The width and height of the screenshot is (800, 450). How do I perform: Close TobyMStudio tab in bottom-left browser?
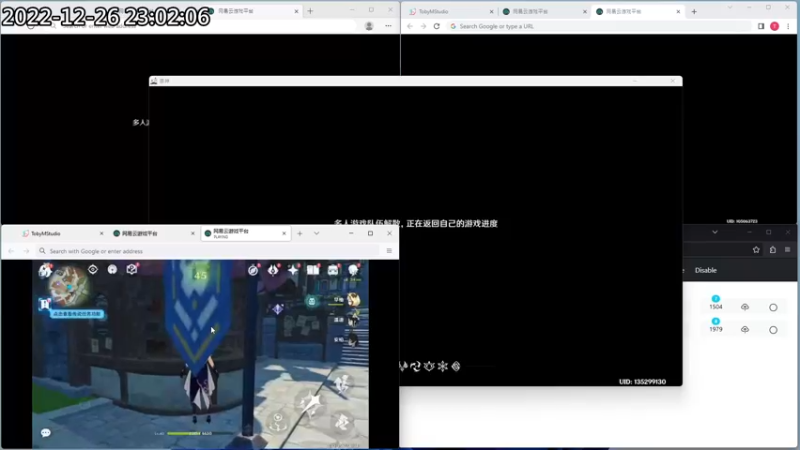pyautogui.click(x=101, y=234)
